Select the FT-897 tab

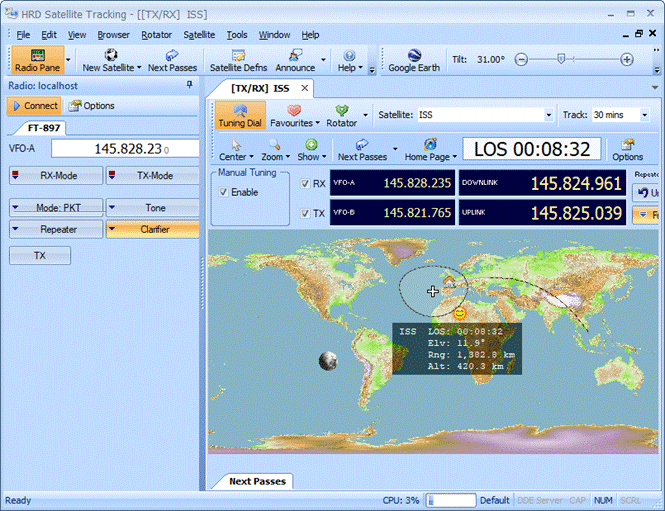[44, 128]
